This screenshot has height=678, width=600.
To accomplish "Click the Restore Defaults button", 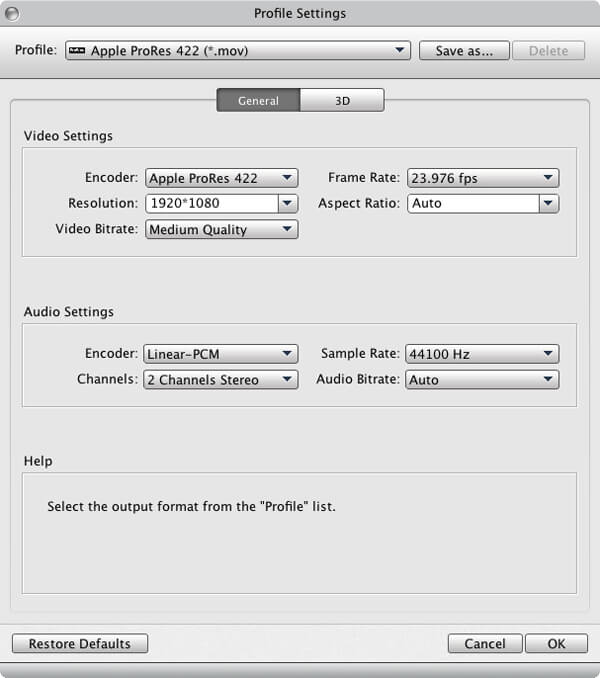I will (x=79, y=644).
